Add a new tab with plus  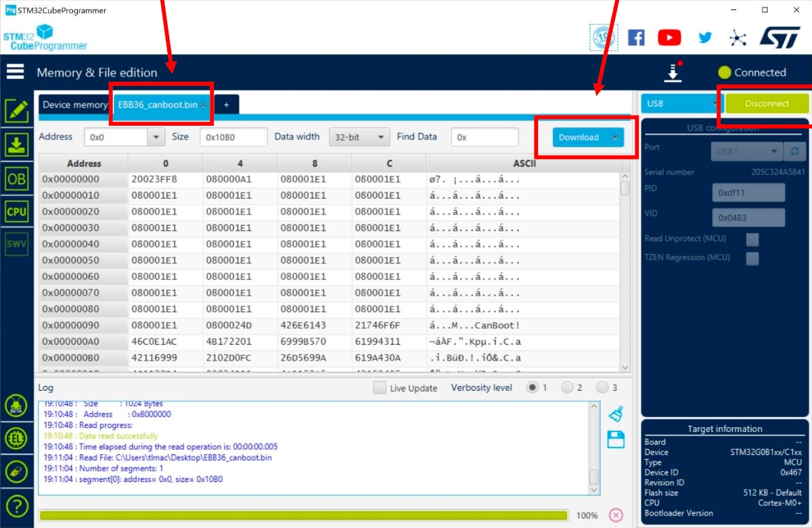click(x=226, y=105)
